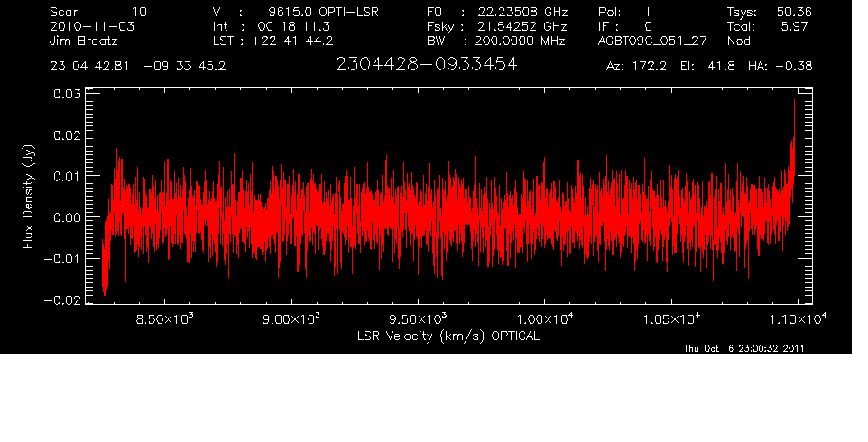The width and height of the screenshot is (868, 442).
Task: Click the 1.05×10⁴ x-axis tick label
Action: [x=671, y=318]
